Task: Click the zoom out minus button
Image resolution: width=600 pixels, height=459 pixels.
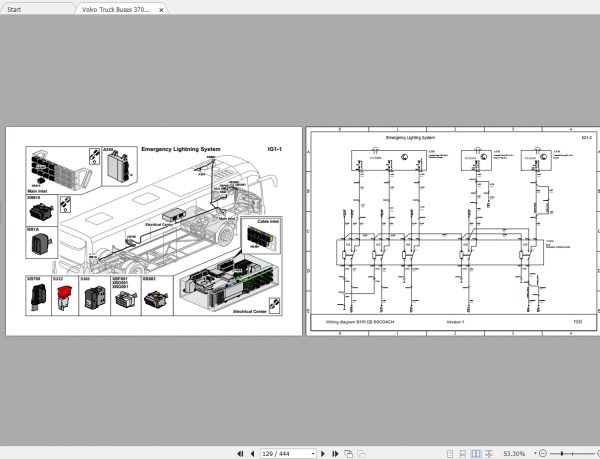Action: (x=542, y=454)
